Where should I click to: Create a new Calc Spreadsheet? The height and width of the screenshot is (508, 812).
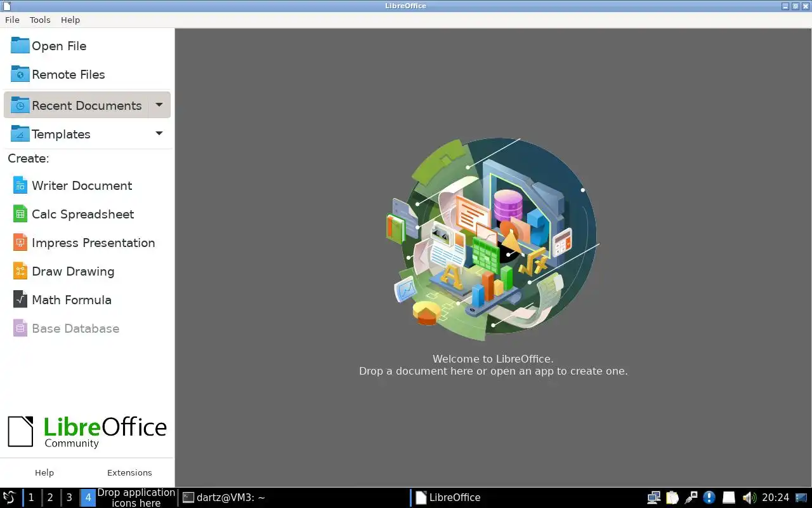[82, 214]
